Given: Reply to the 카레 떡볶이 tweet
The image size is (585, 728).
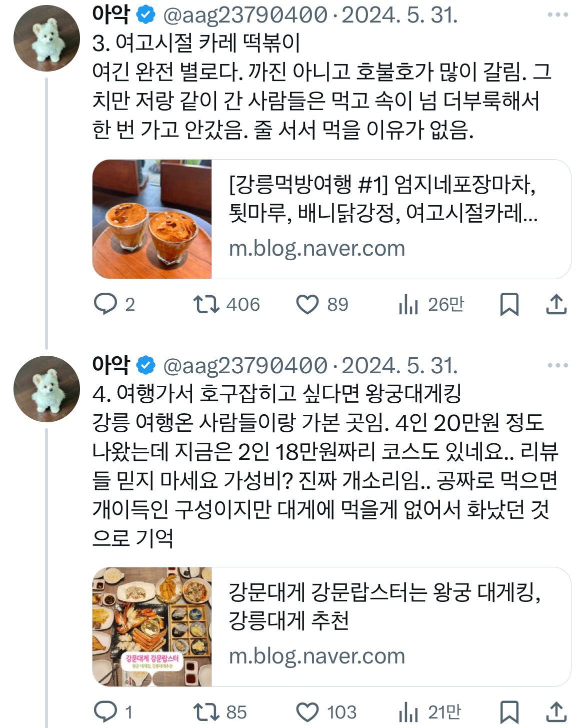Looking at the screenshot, I should tap(105, 304).
